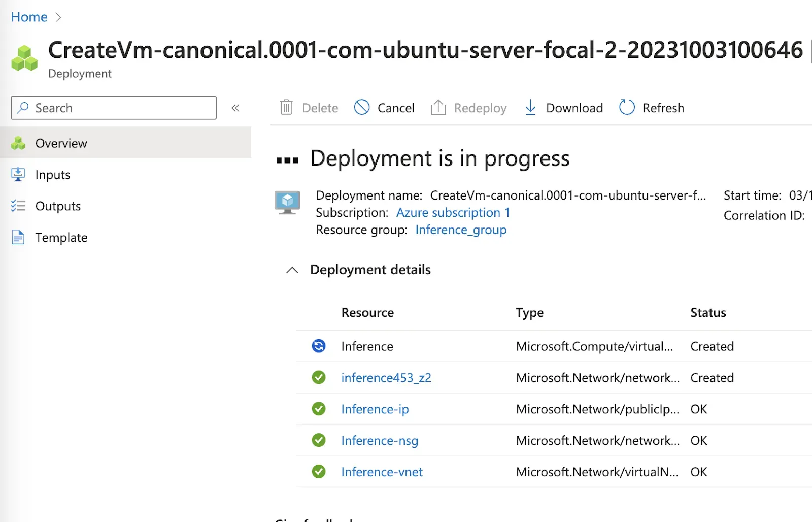This screenshot has width=812, height=522.
Task: Click the Deployment details section title
Action: [370, 270]
